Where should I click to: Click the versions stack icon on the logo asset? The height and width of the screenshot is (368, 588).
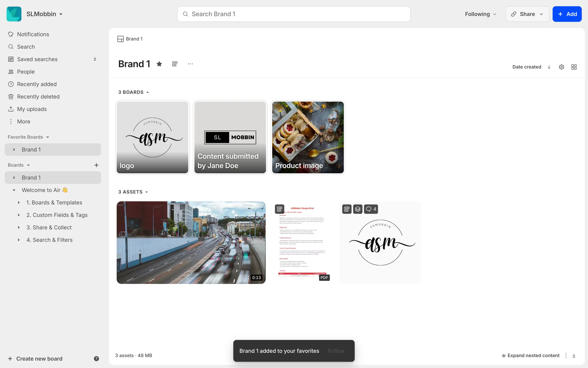tap(358, 209)
